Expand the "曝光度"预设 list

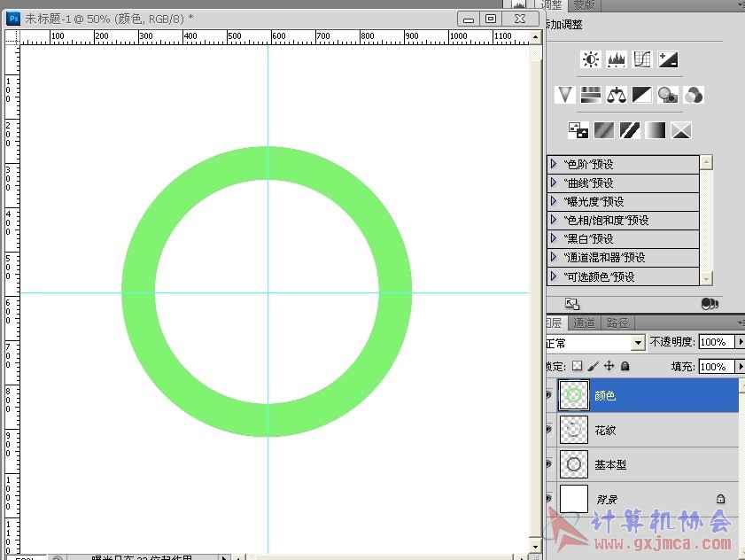pyautogui.click(x=554, y=201)
